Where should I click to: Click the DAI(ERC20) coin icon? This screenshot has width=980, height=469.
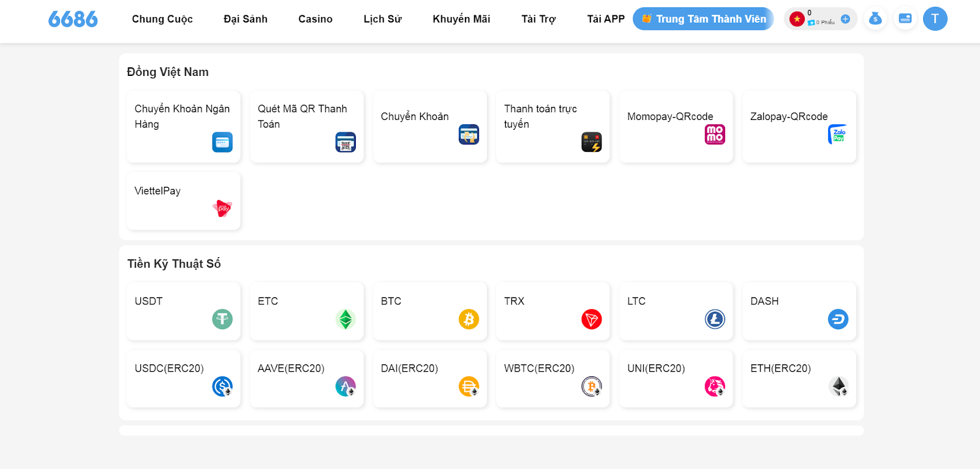(x=469, y=386)
